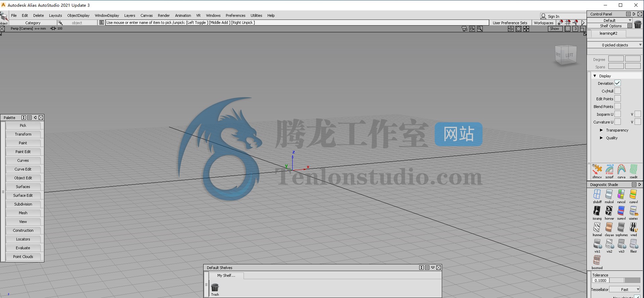
Task: Expand the Transparency section
Action: tap(601, 130)
